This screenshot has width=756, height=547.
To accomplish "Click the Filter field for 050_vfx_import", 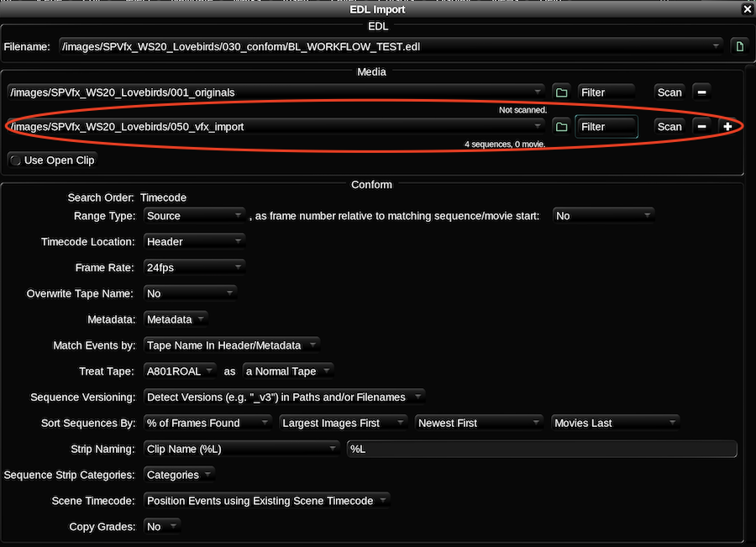I will [606, 127].
